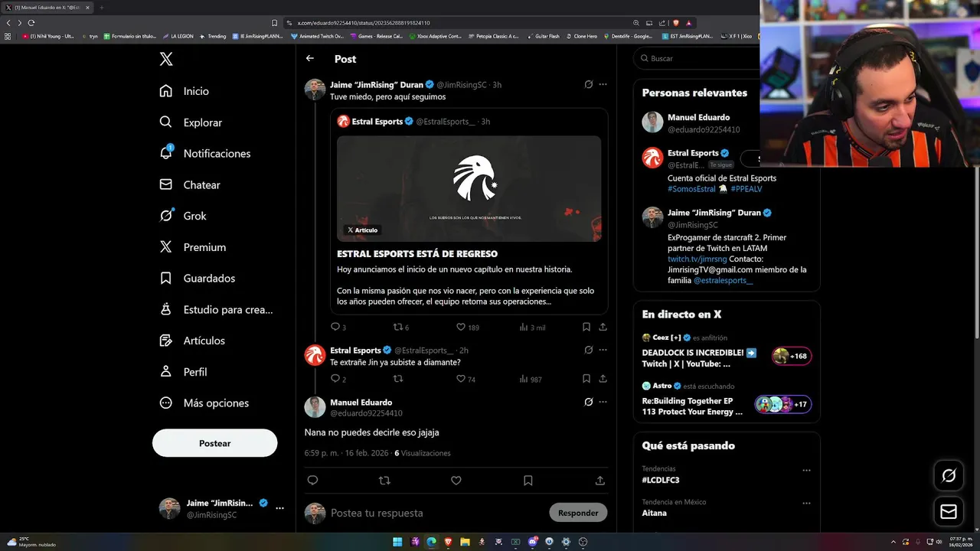Click the browser address bar URL
The image size is (980, 551).
(364, 23)
